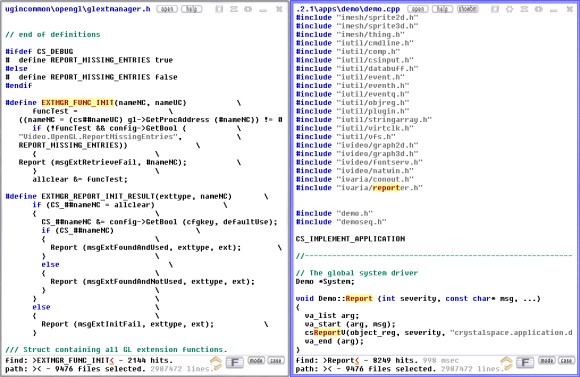Close the glextmanager.h pane

click(x=279, y=9)
